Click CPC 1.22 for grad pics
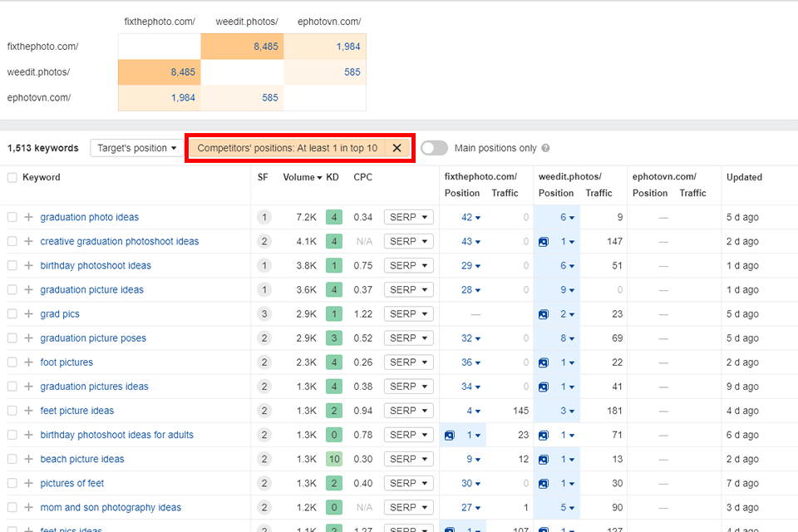 (x=363, y=313)
